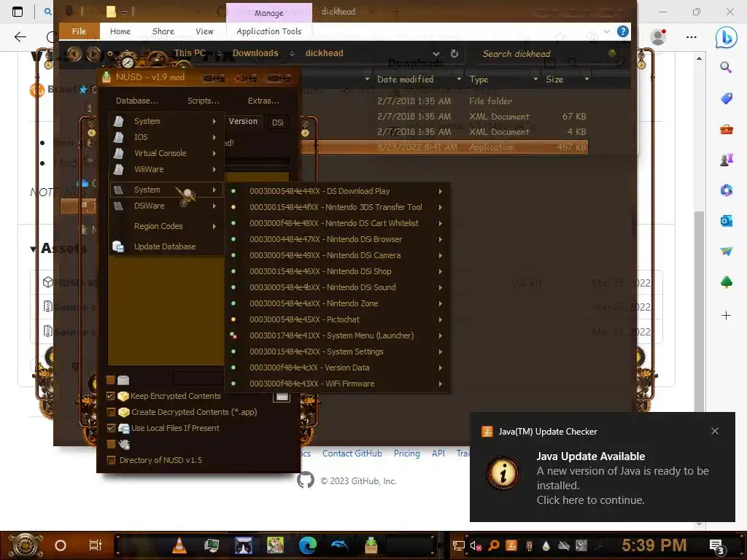Open the Database System category with document icon

coord(166,122)
